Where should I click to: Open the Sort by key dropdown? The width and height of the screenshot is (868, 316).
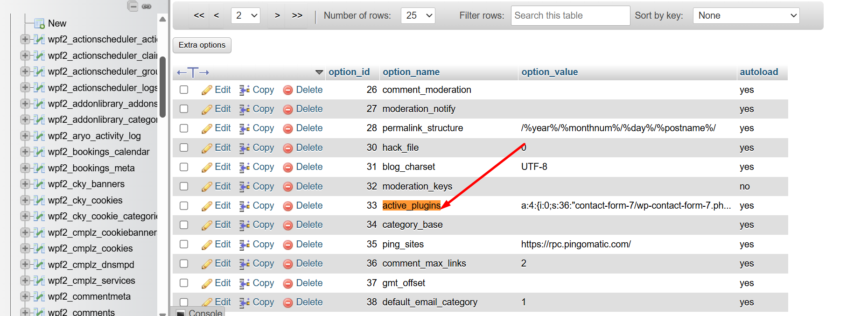pyautogui.click(x=746, y=15)
